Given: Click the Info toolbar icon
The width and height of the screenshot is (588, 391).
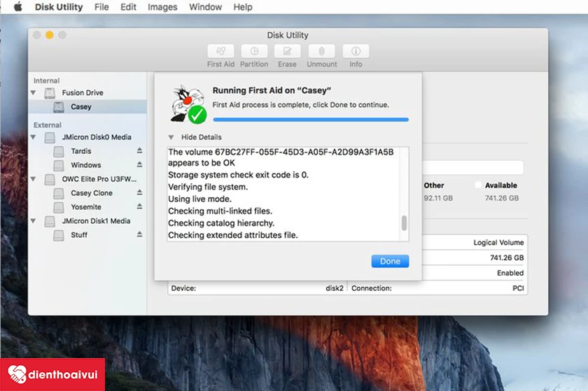Looking at the screenshot, I should pyautogui.click(x=356, y=51).
